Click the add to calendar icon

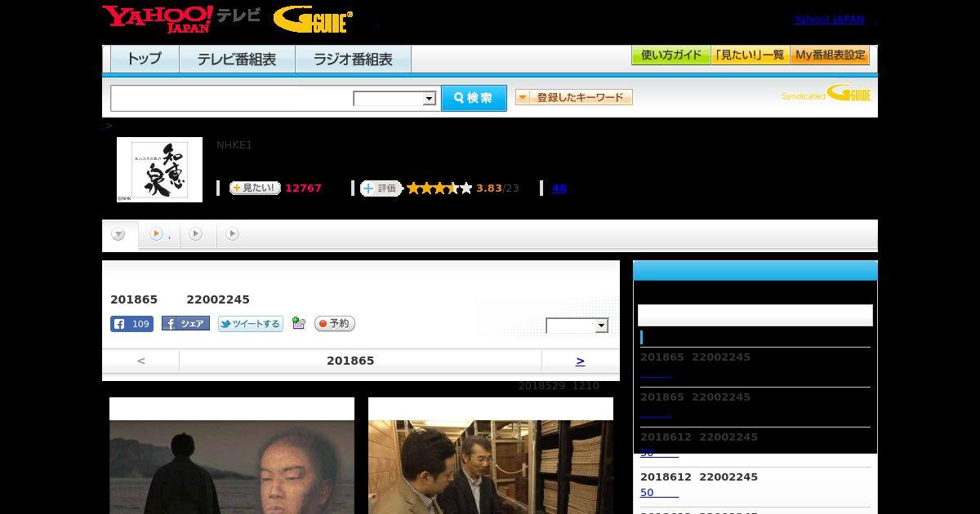click(299, 324)
